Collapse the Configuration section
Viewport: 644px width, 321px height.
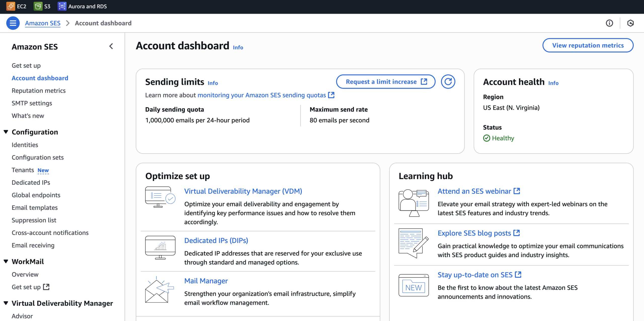tap(6, 132)
